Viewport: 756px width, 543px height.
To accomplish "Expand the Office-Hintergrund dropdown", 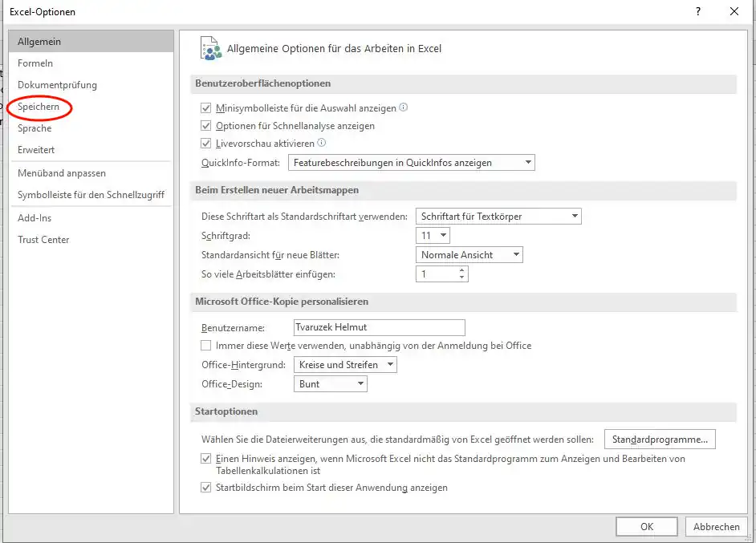I will (x=345, y=365).
